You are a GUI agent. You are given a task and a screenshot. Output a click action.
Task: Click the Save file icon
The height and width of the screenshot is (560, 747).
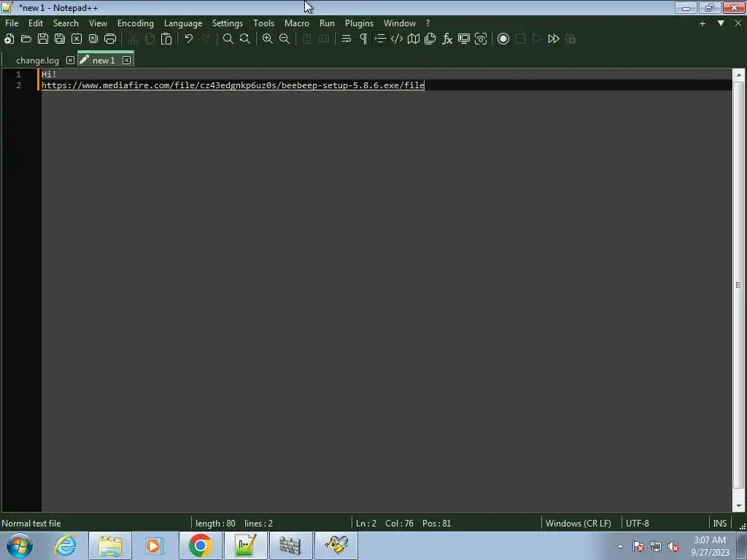43,39
